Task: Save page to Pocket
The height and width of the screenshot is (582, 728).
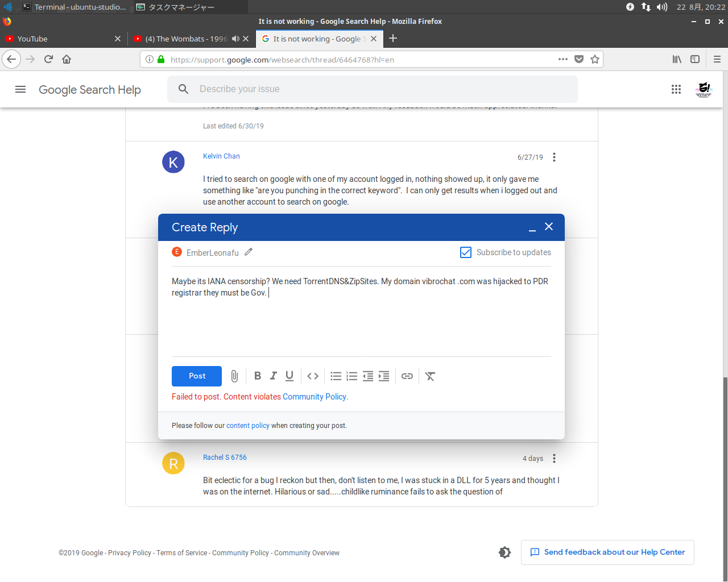Action: (579, 59)
